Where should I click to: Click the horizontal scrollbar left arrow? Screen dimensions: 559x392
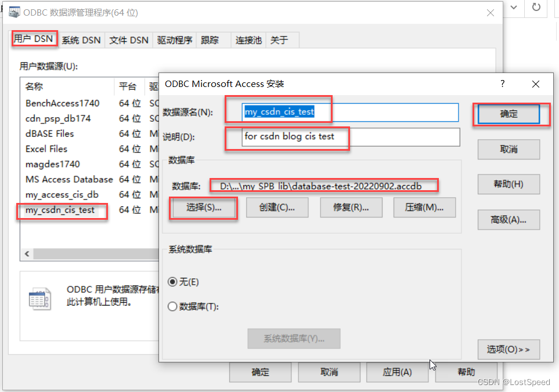[27, 255]
